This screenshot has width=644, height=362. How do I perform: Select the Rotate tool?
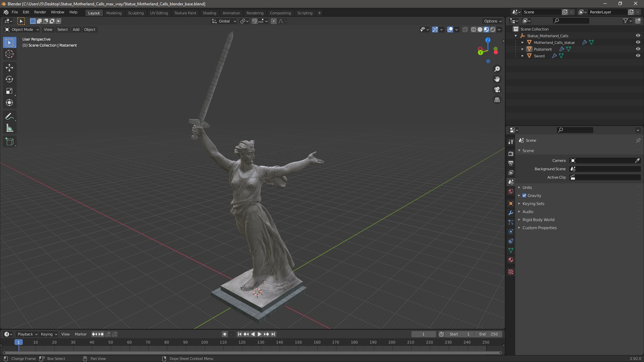pyautogui.click(x=9, y=79)
